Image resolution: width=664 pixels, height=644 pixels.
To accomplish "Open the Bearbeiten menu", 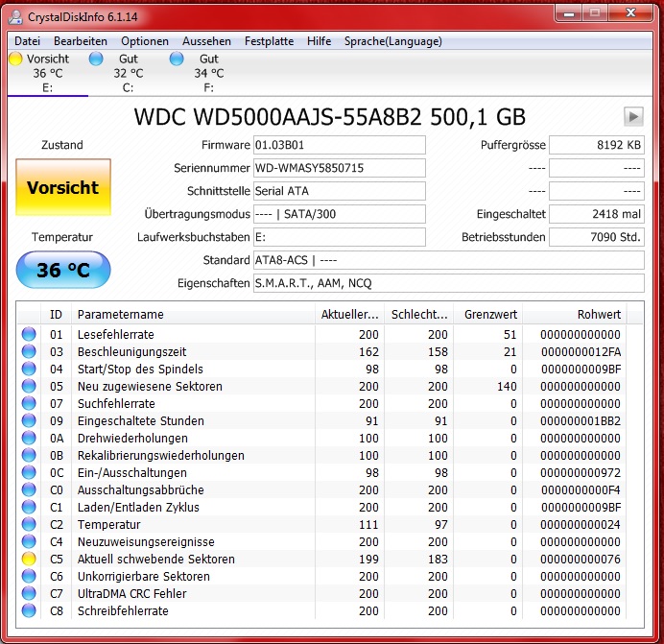I will coord(81,41).
